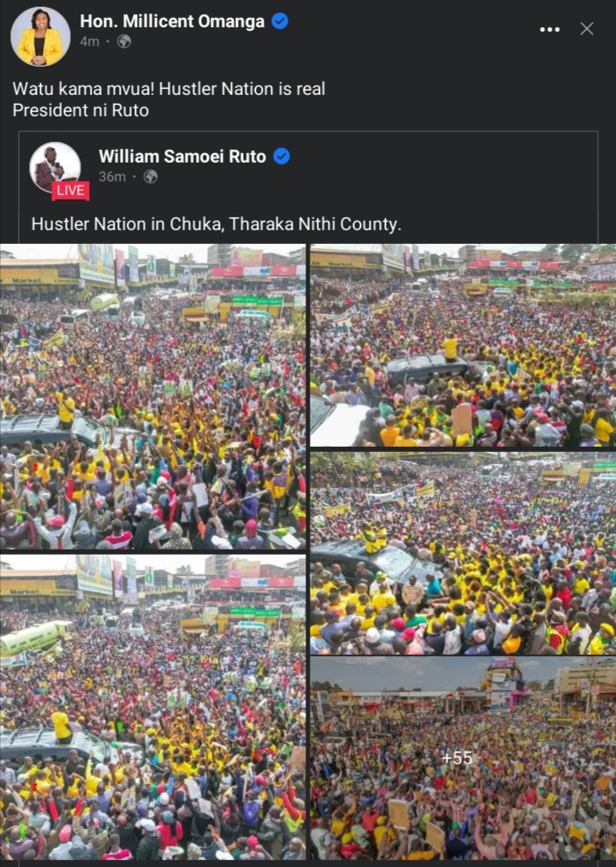The height and width of the screenshot is (867, 616).
Task: View +55 more photos thumbnail
Action: 464,758
